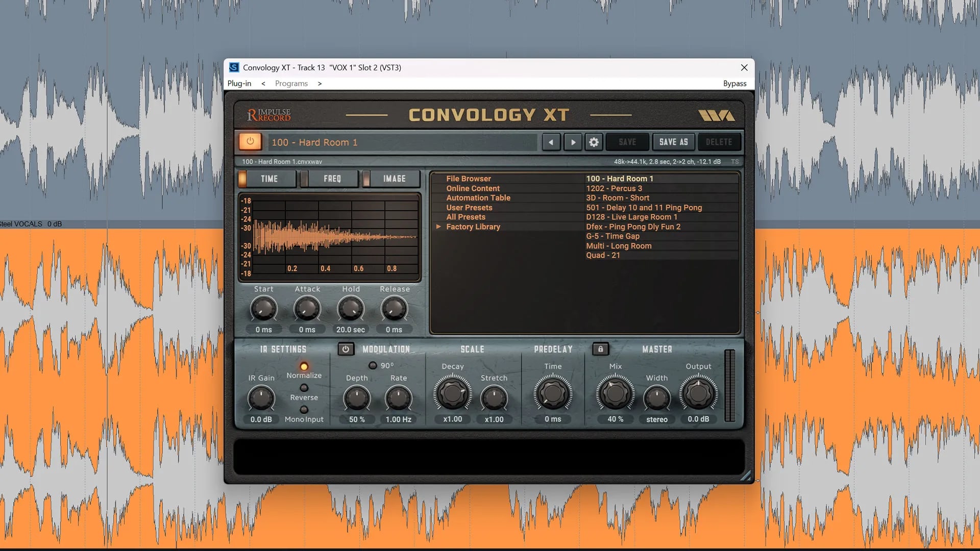Expand the Factory Library tree item
The width and height of the screenshot is (980, 551).
click(438, 227)
